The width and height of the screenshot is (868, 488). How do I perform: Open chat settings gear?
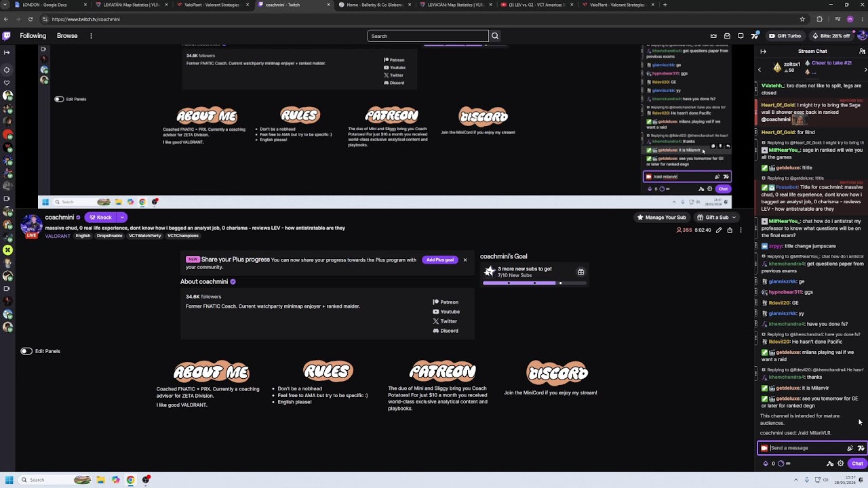(x=840, y=464)
